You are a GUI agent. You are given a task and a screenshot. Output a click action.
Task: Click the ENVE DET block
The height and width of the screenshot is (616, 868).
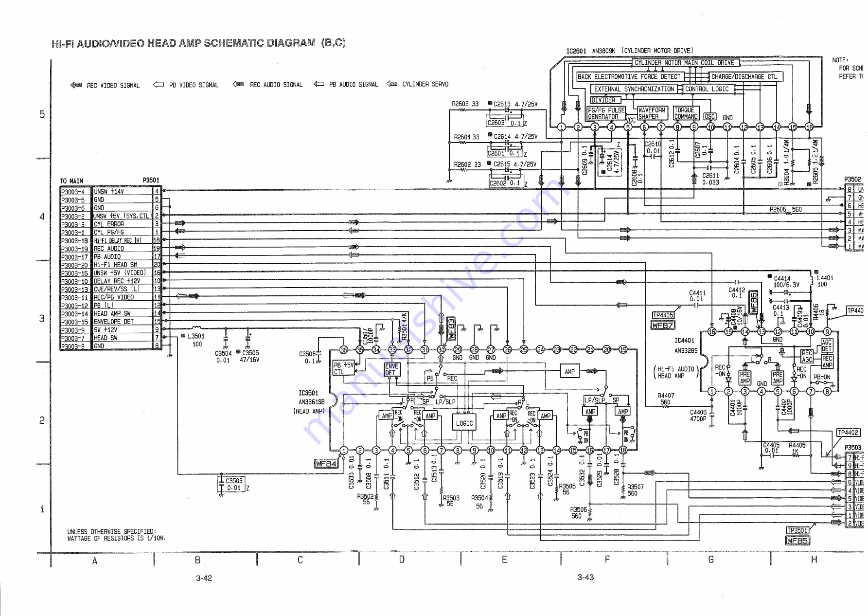[x=392, y=369]
